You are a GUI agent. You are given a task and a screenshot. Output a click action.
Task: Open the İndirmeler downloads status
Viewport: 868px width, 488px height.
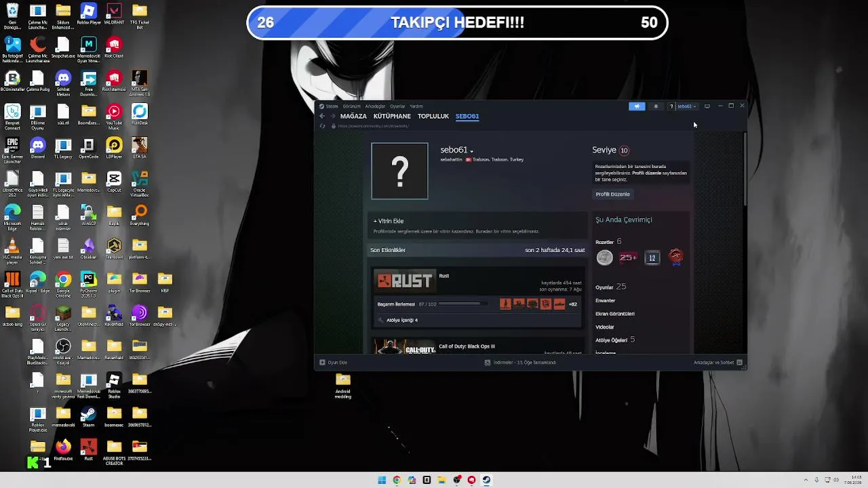[x=520, y=363]
